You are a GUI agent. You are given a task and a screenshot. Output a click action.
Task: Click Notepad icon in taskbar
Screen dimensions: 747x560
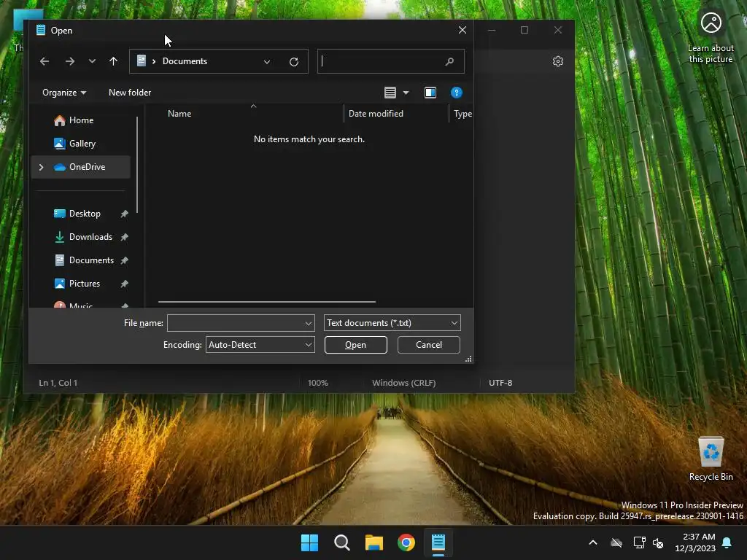pos(438,542)
